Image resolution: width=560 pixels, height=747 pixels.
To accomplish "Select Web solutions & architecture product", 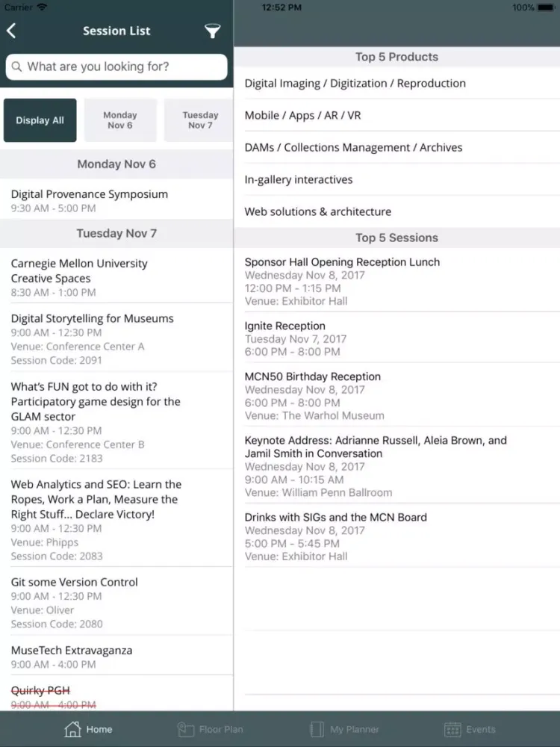I will [x=397, y=211].
